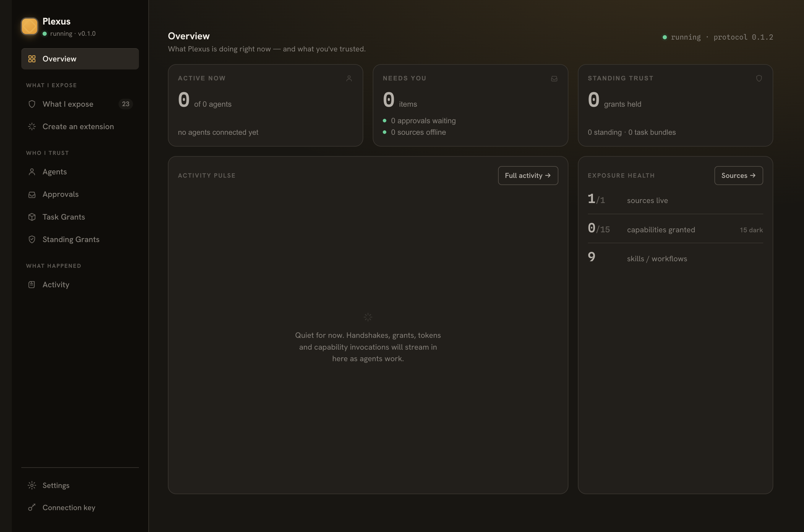Click the Sources button
The image size is (804, 532).
click(738, 175)
